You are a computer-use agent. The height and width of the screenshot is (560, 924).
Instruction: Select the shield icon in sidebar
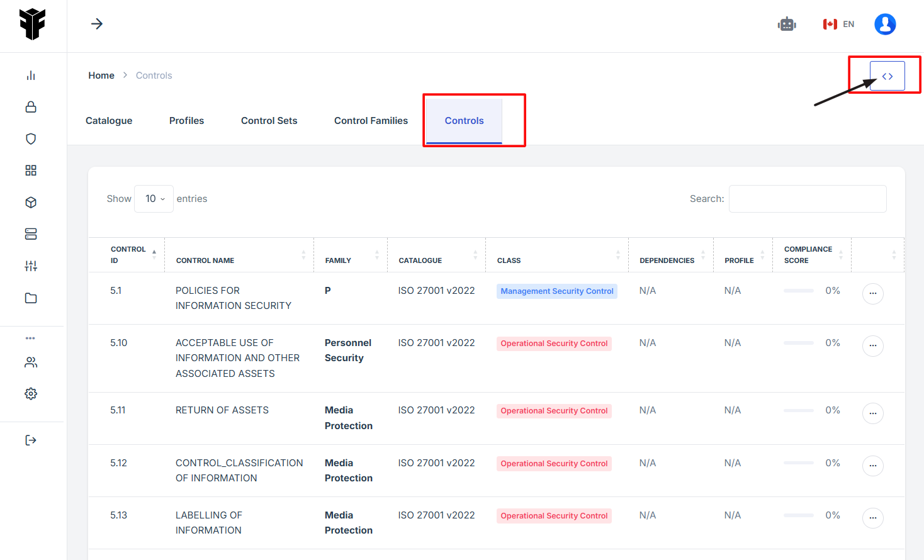pyautogui.click(x=31, y=139)
